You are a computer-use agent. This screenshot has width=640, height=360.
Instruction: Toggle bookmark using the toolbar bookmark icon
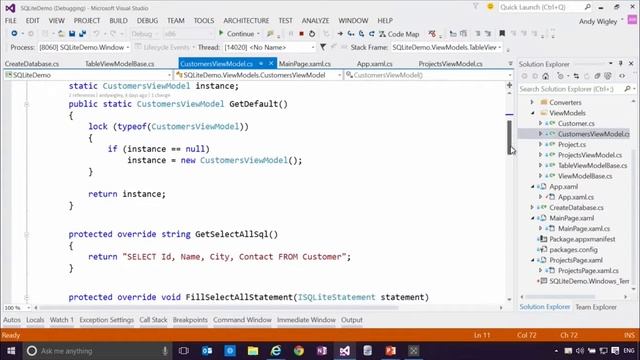pos(502,34)
